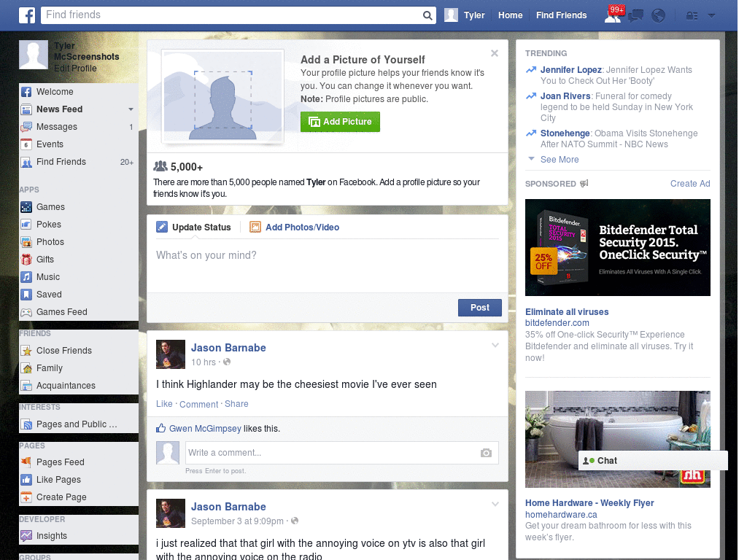The image size is (747, 560).
Task: Click the Create Ad link
Action: pos(690,184)
